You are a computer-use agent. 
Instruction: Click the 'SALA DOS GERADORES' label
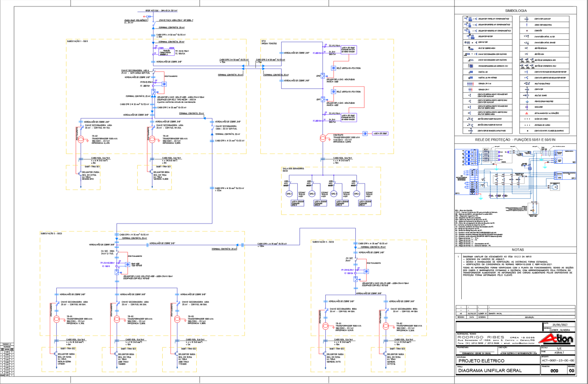[x=294, y=168]
